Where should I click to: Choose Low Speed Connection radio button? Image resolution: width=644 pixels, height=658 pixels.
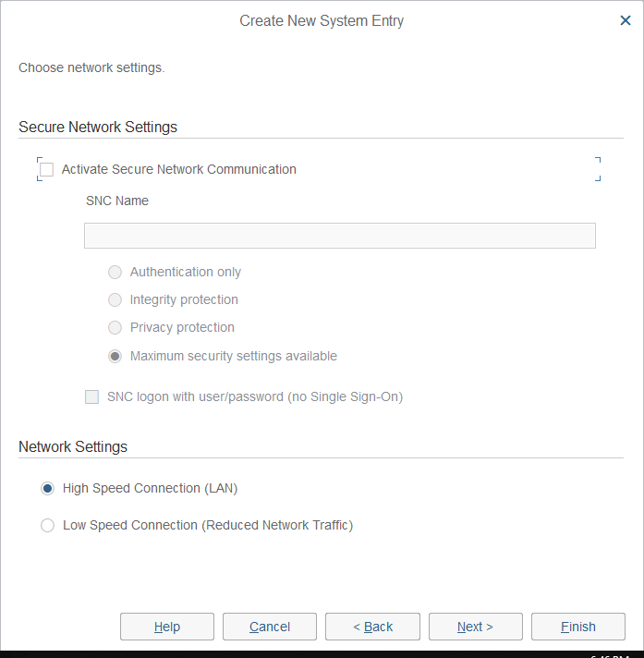[x=47, y=526]
